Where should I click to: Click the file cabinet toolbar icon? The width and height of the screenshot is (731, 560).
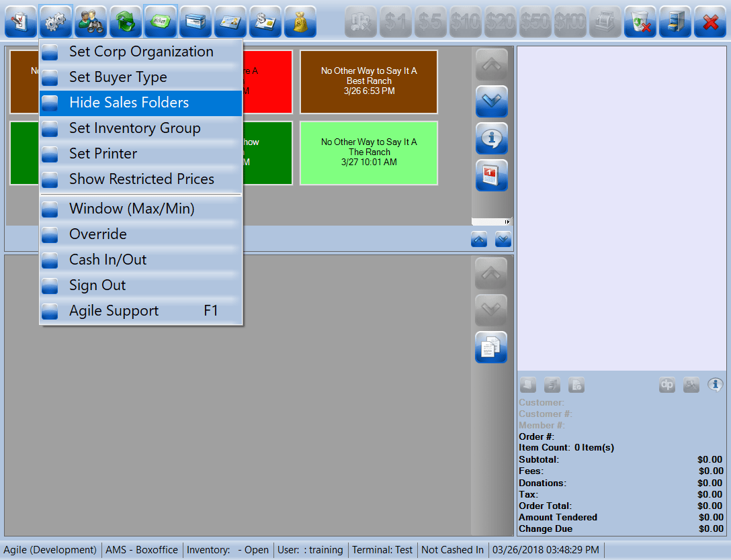675,21
